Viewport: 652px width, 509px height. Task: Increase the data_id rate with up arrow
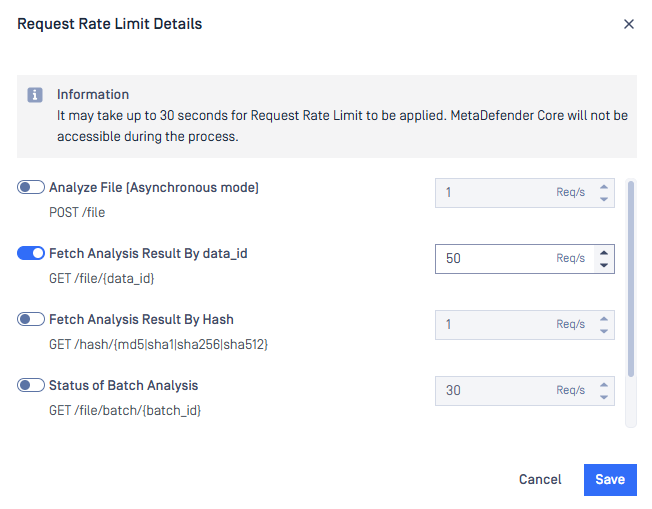pos(604,253)
